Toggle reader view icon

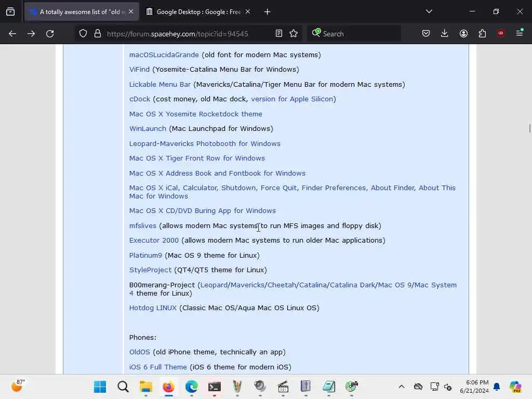[x=279, y=34]
